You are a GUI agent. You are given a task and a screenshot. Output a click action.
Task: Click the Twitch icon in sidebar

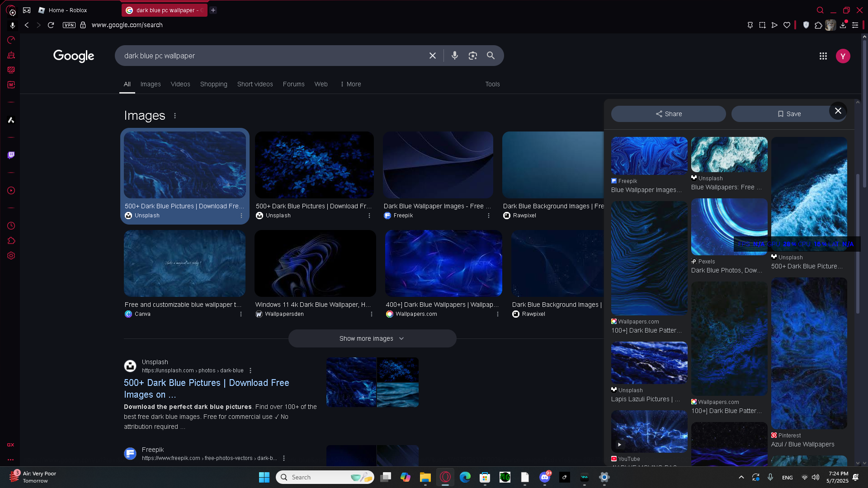click(x=11, y=155)
